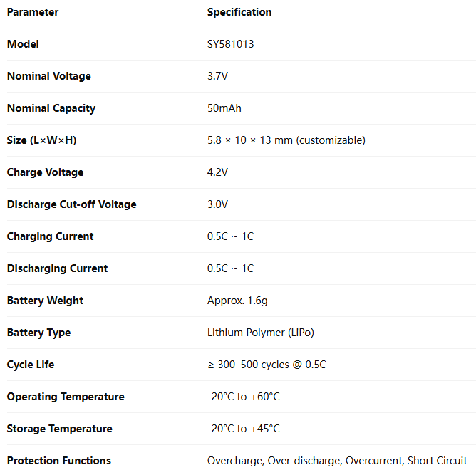Image resolution: width=476 pixels, height=475 pixels.
Task: Click the Lithium Polymer (LiPo) text
Action: [x=261, y=333]
